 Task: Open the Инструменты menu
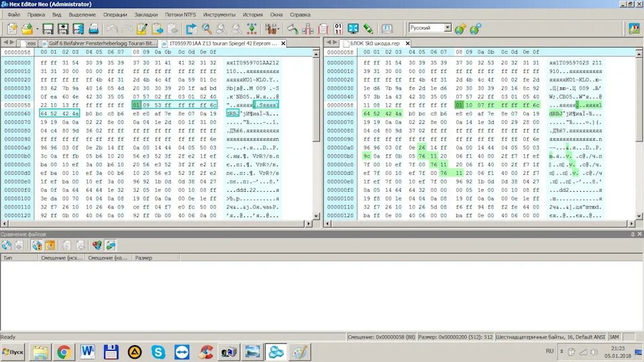[x=219, y=14]
